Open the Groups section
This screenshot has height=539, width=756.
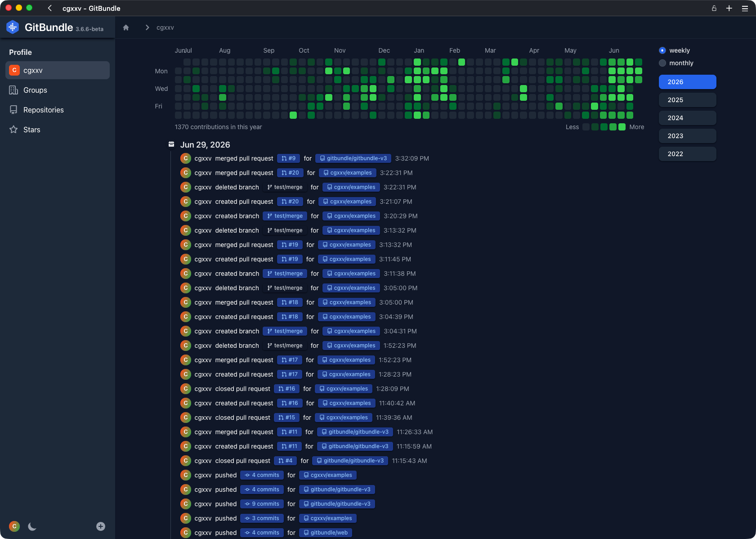pos(58,90)
